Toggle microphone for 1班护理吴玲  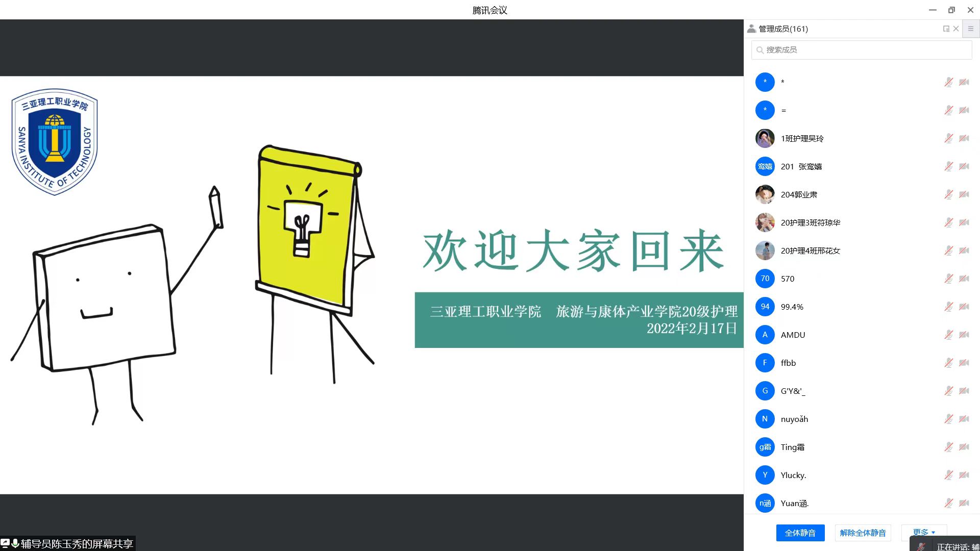click(948, 138)
